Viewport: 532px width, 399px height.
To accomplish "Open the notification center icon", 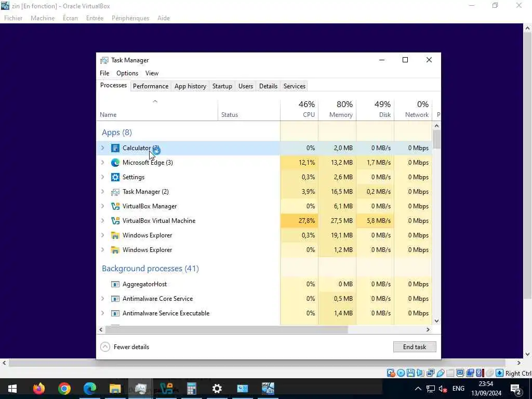I will (x=516, y=389).
